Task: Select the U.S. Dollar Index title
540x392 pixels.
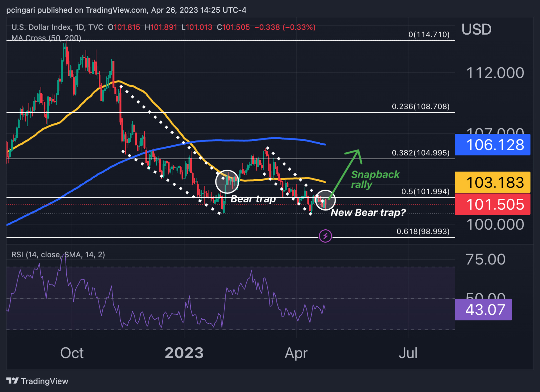Action: (x=41, y=27)
